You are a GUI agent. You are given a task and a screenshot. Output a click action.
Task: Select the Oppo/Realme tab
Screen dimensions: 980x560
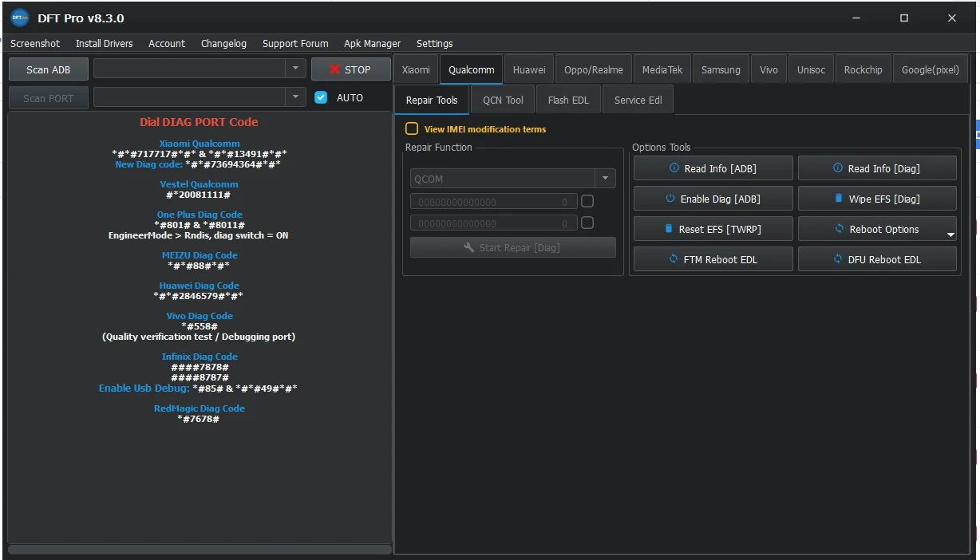[594, 69]
